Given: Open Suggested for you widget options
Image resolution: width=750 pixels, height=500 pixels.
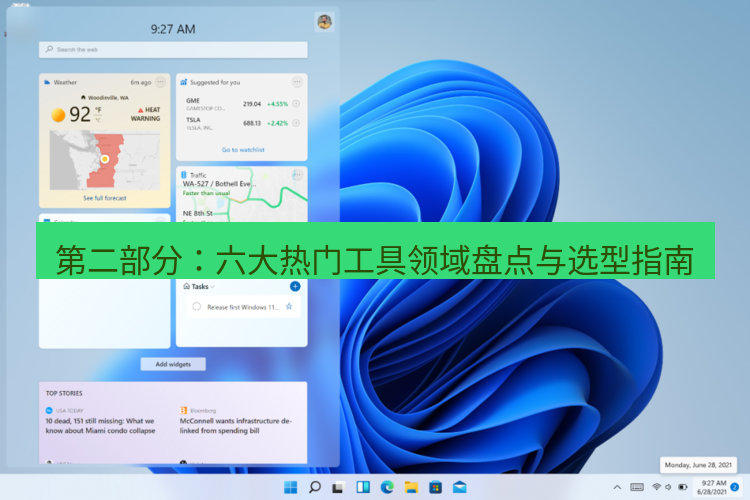Looking at the screenshot, I should [297, 82].
